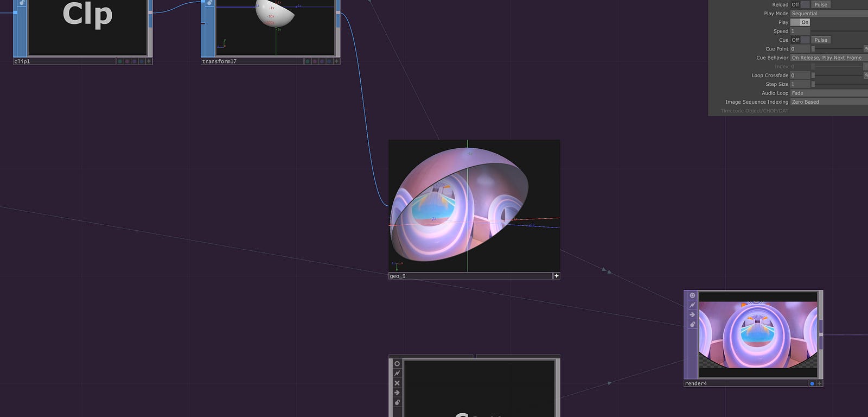Open the Play Mode Sequential dropdown
Image resolution: width=868 pixels, height=417 pixels.
pos(829,14)
